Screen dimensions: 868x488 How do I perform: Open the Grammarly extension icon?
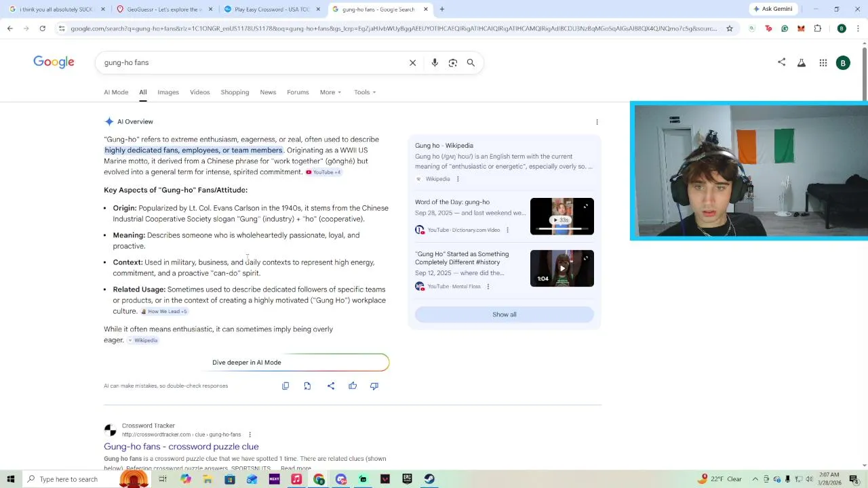coord(785,28)
